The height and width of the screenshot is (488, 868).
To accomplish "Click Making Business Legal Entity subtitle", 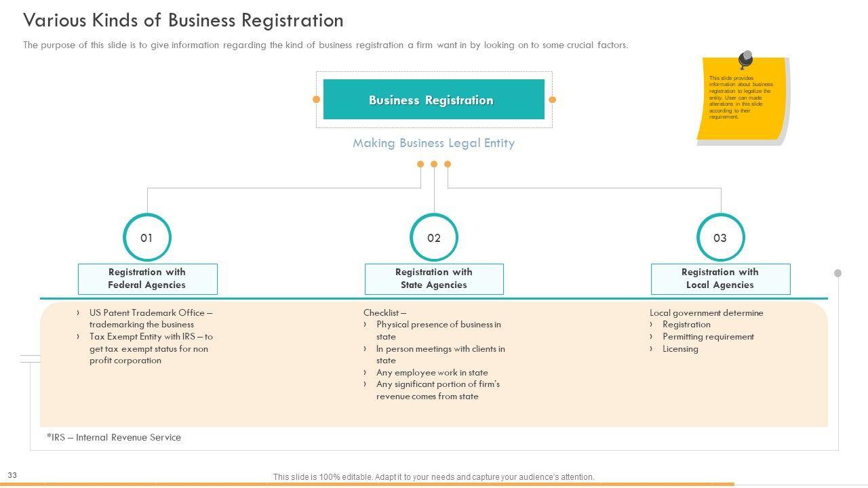I will [x=433, y=143].
